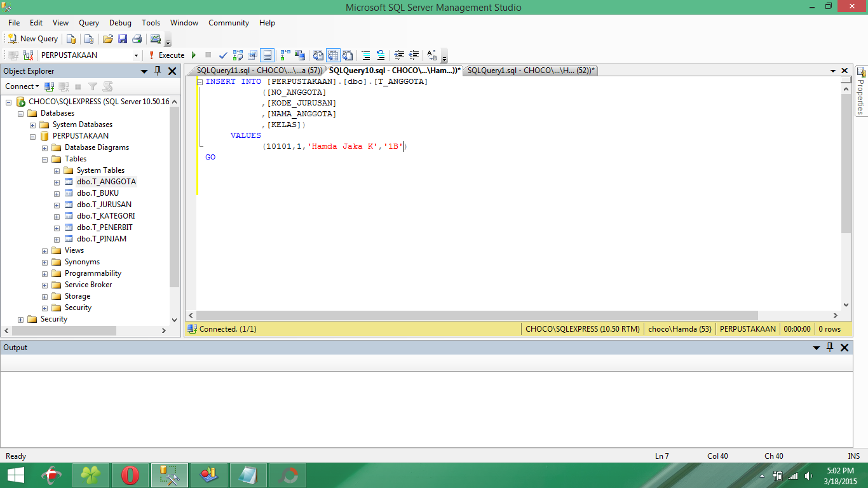The width and height of the screenshot is (868, 488).
Task: Expand the Views folder
Action: [45, 250]
